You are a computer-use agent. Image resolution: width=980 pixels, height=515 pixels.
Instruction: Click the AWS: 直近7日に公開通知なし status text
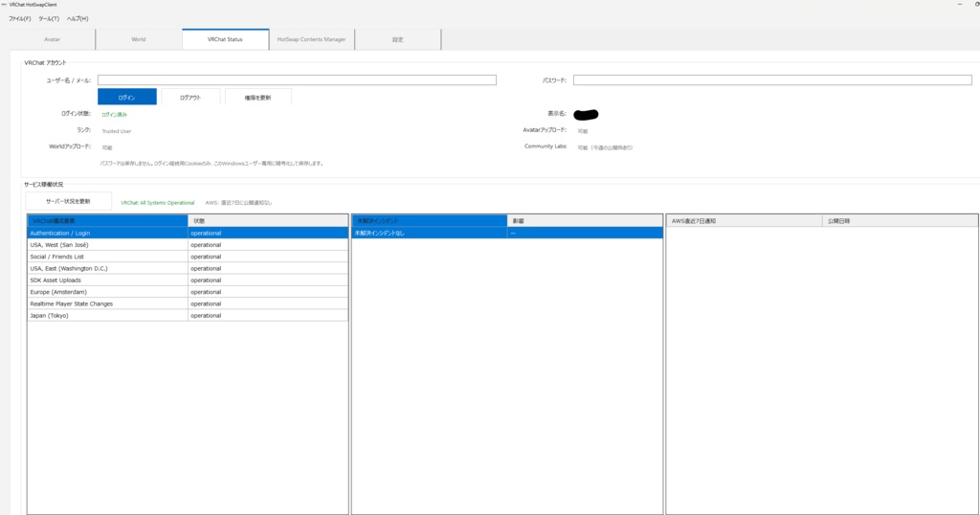point(238,203)
